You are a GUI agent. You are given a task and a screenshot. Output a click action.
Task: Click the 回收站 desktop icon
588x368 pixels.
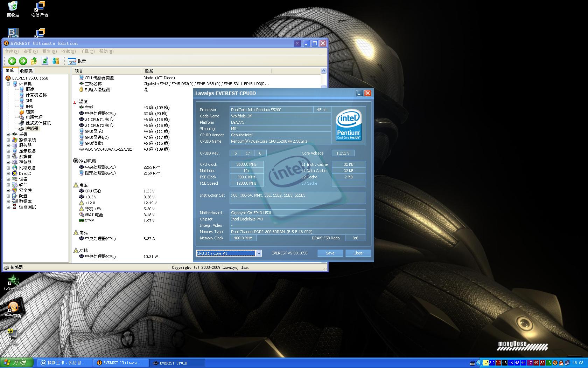point(13,9)
